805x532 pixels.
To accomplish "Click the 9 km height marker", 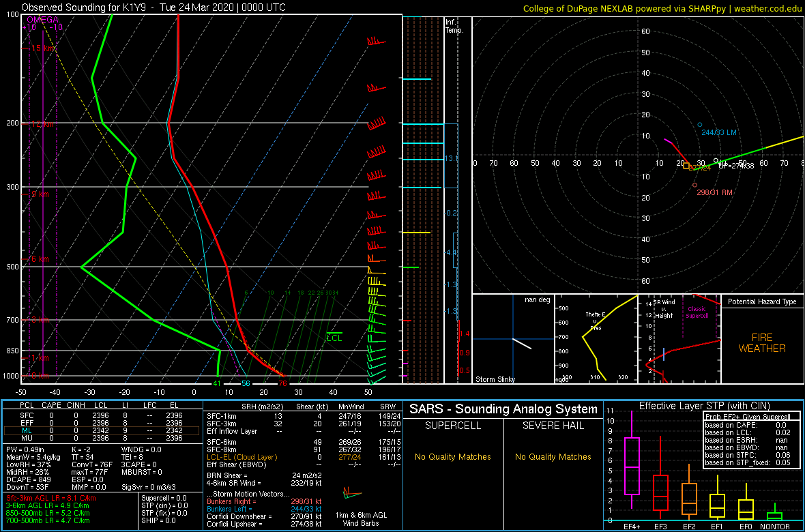I will pos(40,194).
